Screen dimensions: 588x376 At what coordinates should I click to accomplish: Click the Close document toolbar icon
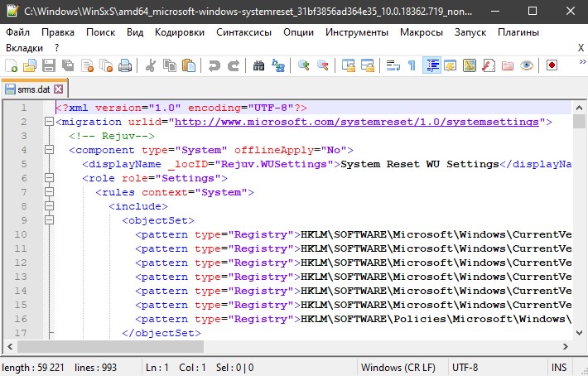[87, 65]
